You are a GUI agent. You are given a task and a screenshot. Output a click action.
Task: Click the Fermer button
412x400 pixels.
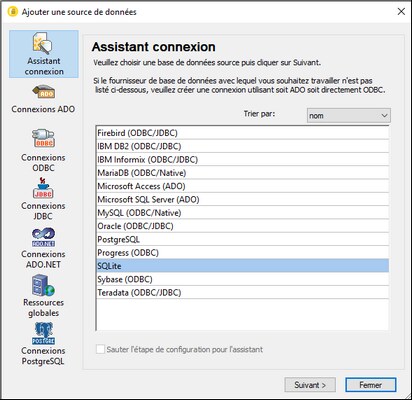[x=371, y=385]
